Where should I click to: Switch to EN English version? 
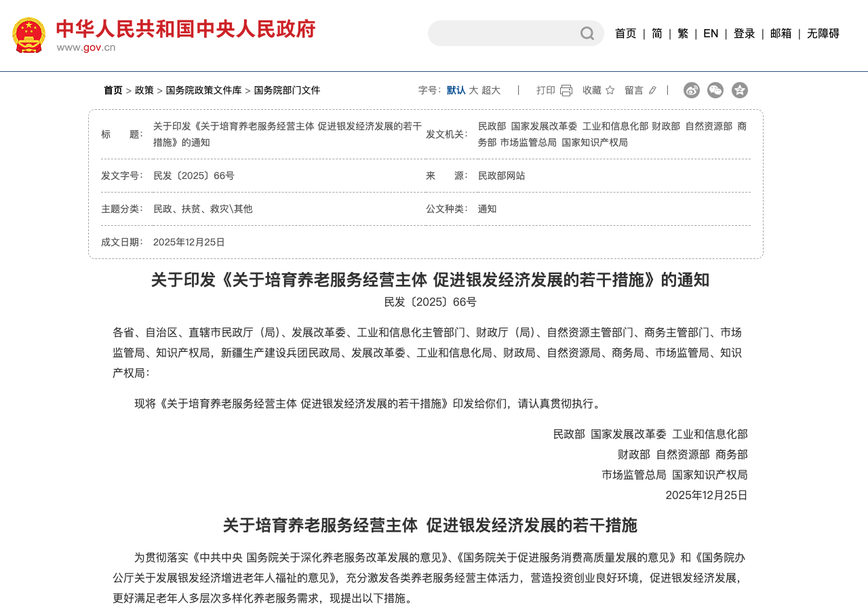711,33
